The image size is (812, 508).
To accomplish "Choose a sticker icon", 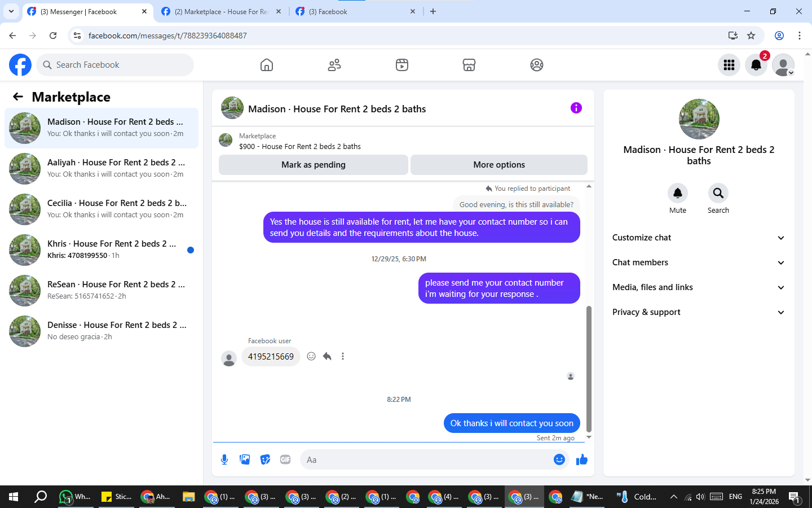I will (265, 459).
